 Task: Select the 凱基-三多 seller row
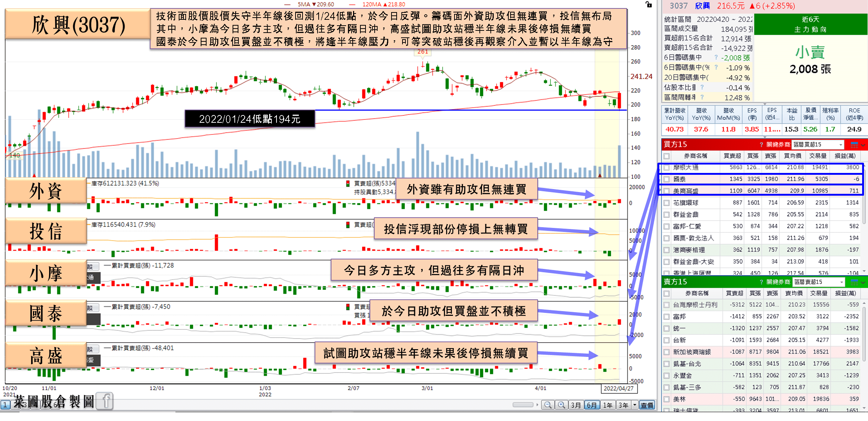(762, 387)
